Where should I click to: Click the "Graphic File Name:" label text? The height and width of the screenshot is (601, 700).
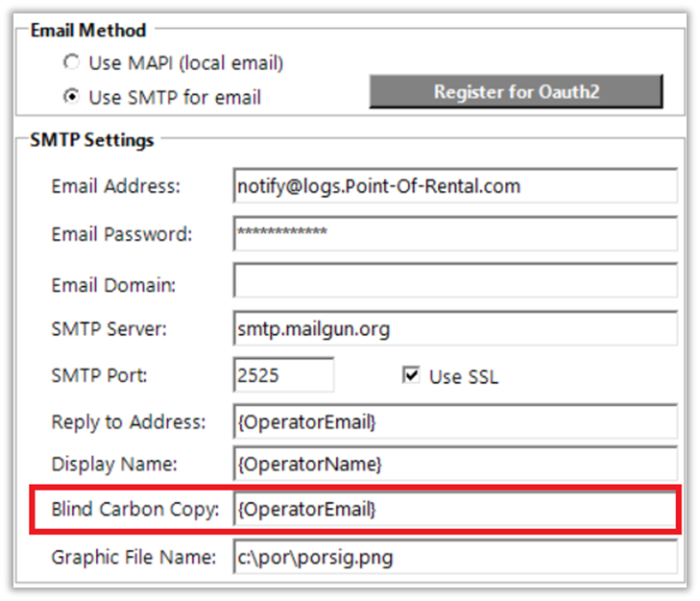click(135, 557)
